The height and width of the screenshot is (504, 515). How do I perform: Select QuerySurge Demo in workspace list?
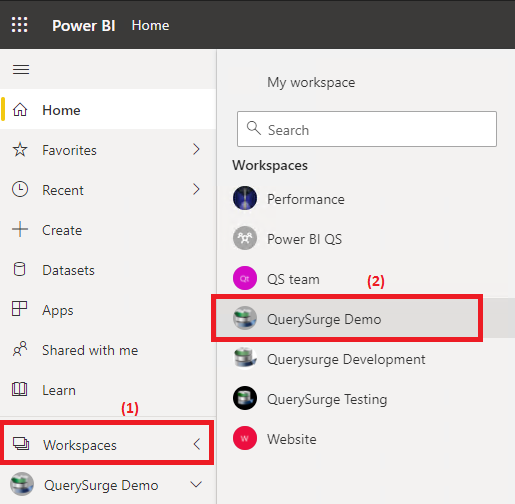pyautogui.click(x=365, y=318)
